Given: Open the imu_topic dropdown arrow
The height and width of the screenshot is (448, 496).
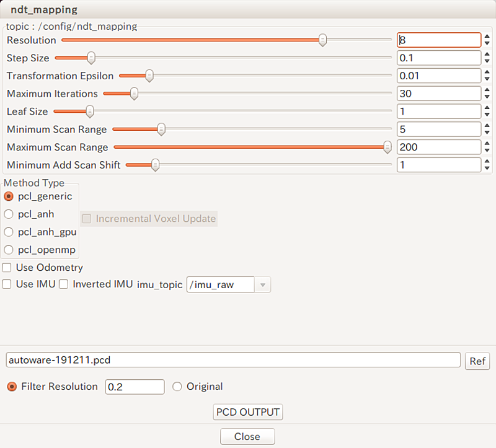Looking at the screenshot, I should (262, 285).
